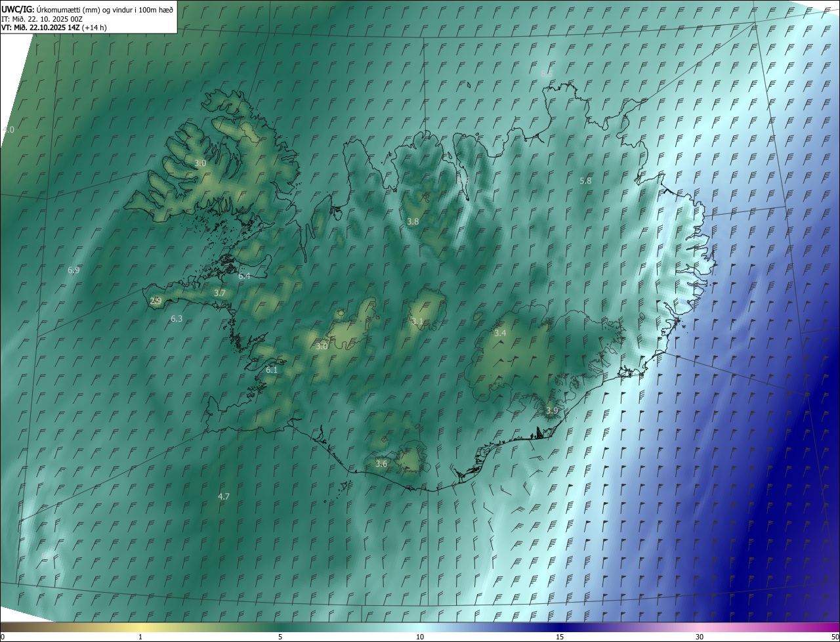Click the 3.6 value label
Viewport: 840px width, 642px height.
click(x=381, y=463)
